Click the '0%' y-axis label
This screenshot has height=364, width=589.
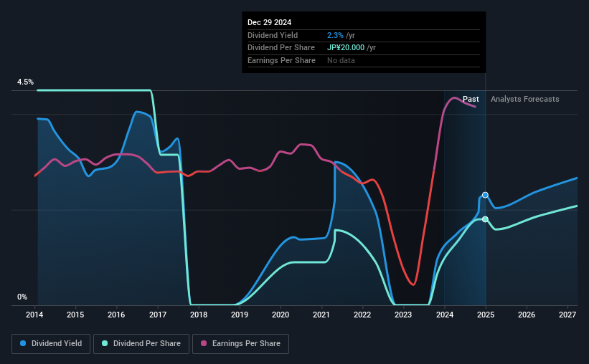tap(22, 297)
